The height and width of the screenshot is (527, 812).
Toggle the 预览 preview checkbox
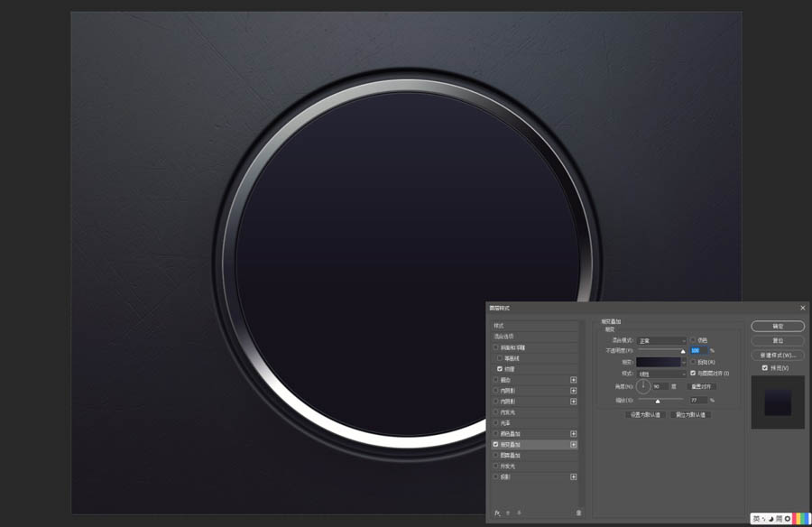pyautogui.click(x=765, y=368)
